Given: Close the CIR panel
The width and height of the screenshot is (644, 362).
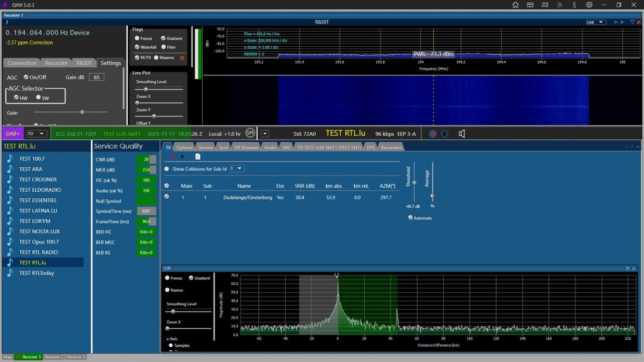Looking at the screenshot, I should [x=633, y=268].
